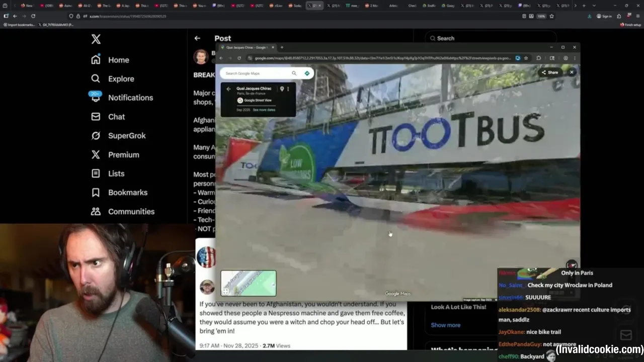Click the Communities people icon

click(96, 212)
